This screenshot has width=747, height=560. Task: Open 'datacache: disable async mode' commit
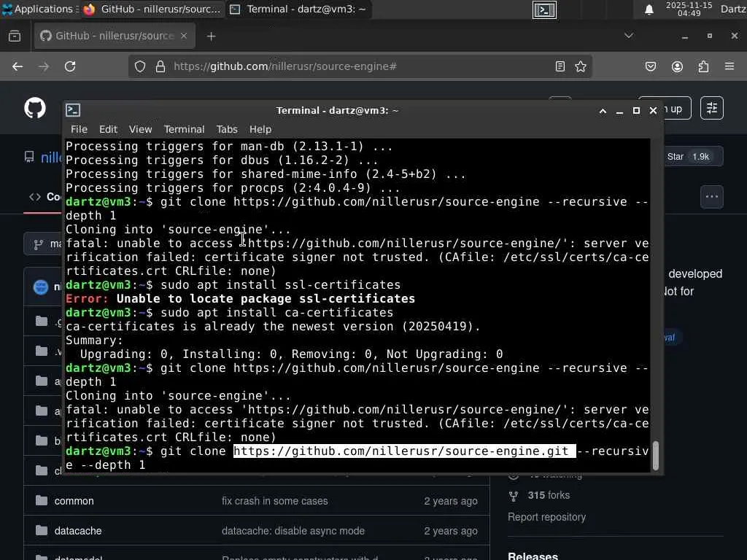[x=293, y=531]
